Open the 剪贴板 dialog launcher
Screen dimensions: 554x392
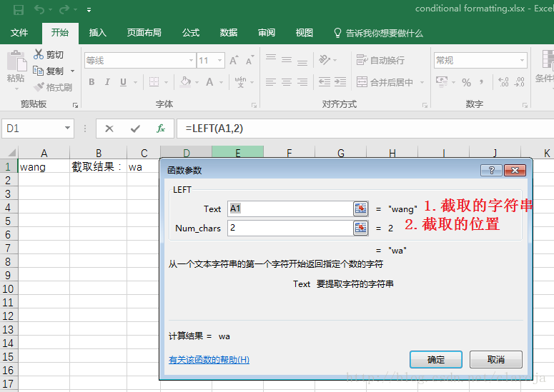point(75,105)
